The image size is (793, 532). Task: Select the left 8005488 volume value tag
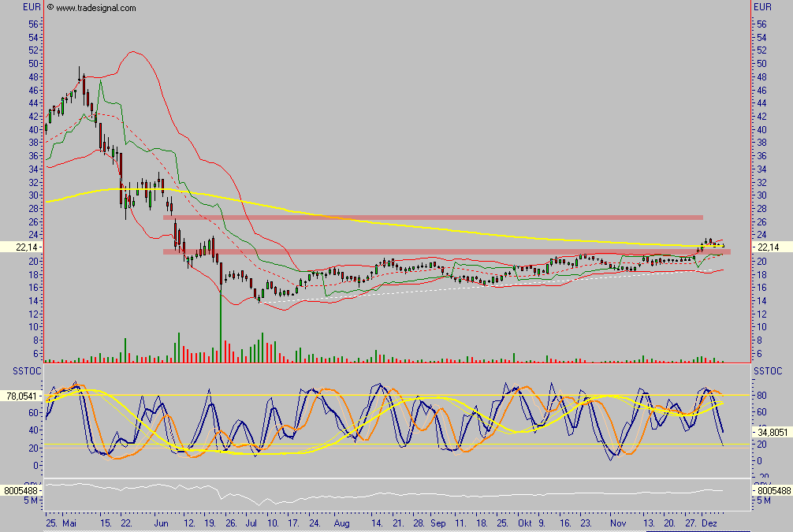20,490
